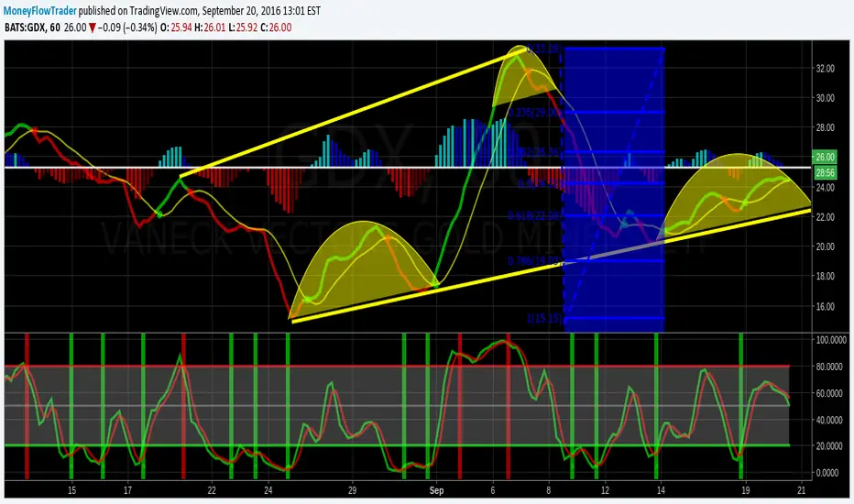854x504 pixels.
Task: Click the −0.09 (−0.34%) change value
Action: click(128, 27)
